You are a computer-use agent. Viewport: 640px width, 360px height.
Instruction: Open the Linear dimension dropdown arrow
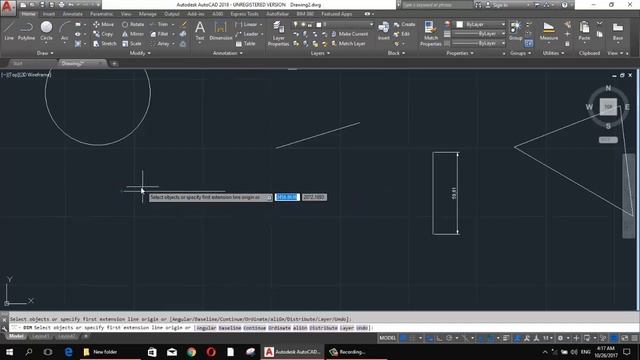(x=261, y=24)
